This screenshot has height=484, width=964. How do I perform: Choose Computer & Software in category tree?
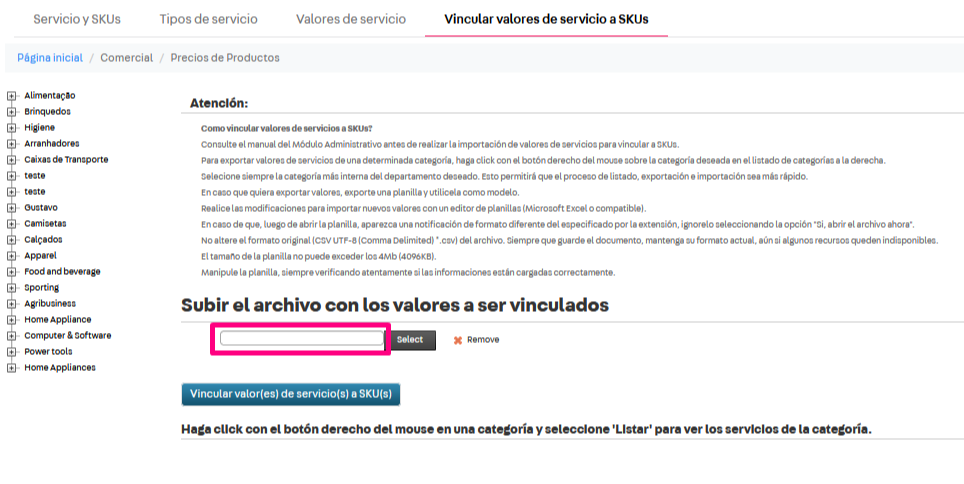67,336
